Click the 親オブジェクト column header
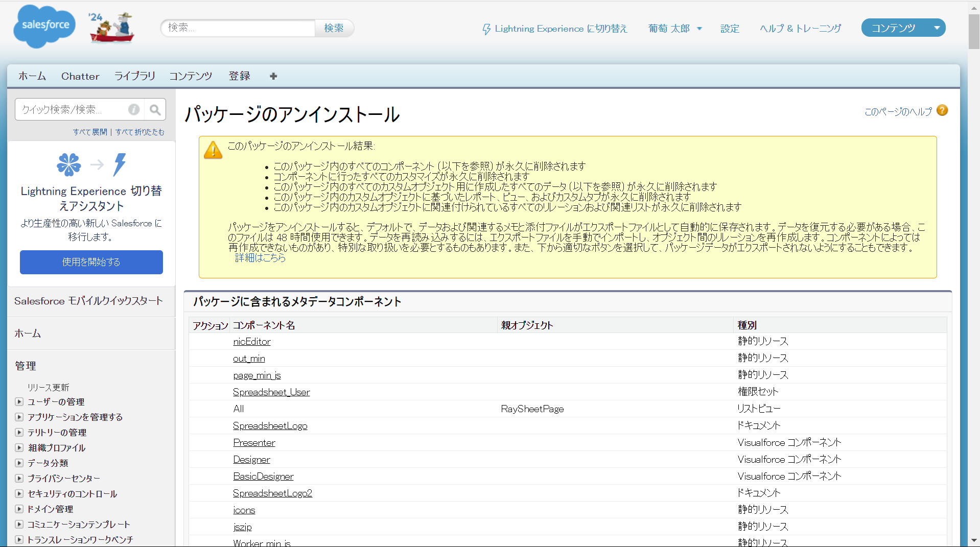 (x=527, y=325)
